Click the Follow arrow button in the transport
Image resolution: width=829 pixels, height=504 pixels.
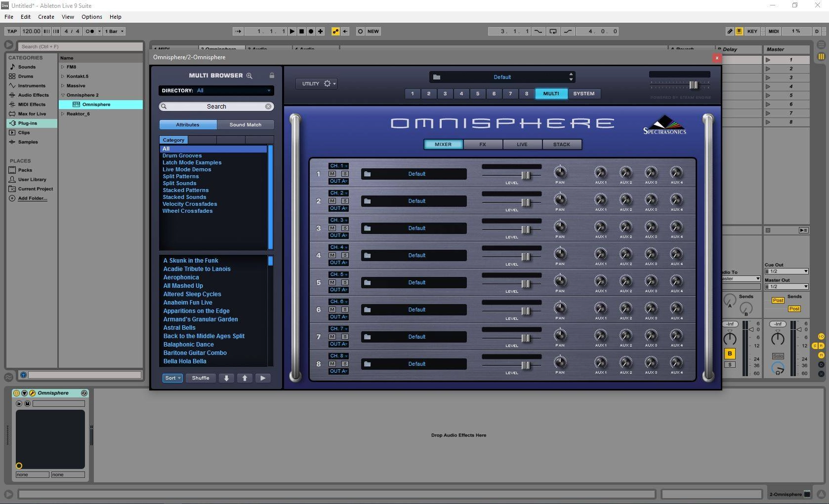pos(238,31)
